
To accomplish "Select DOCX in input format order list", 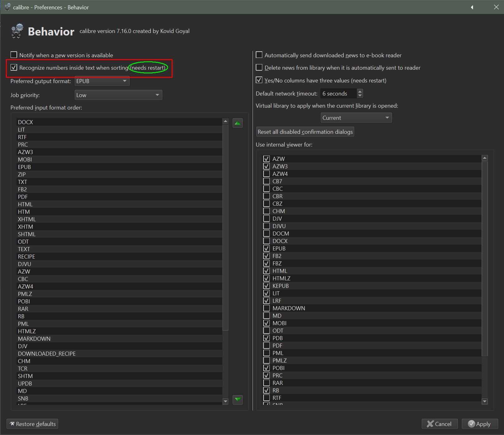I will click(x=26, y=122).
